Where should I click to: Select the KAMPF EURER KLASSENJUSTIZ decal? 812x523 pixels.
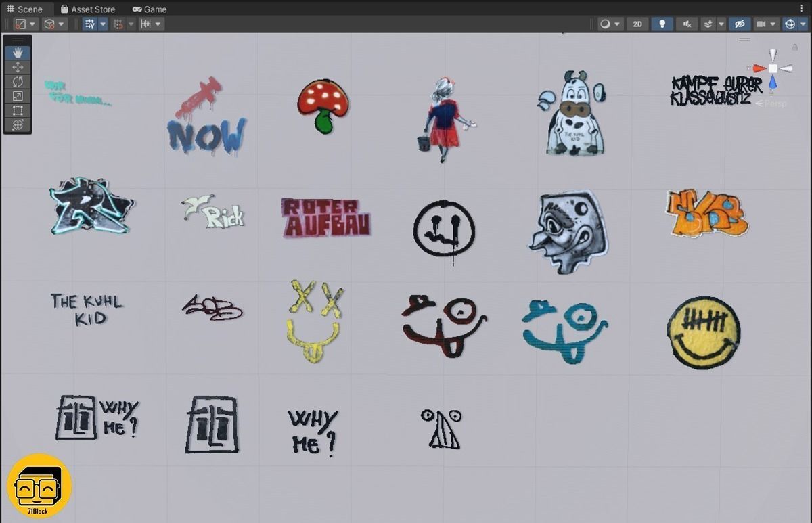[716, 91]
